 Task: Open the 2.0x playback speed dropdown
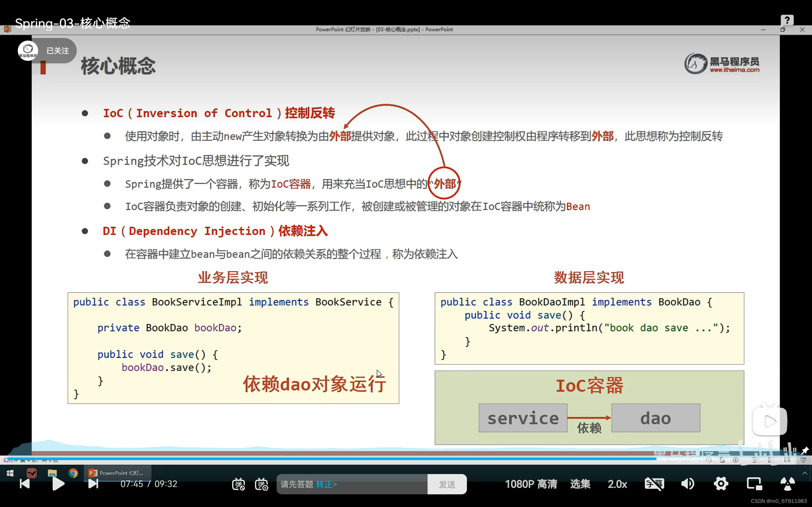(618, 484)
